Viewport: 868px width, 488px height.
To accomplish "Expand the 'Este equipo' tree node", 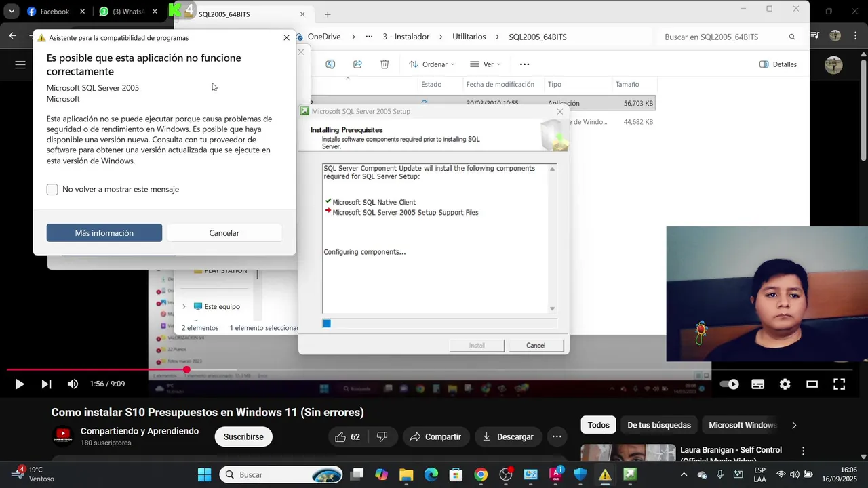I will tap(184, 306).
